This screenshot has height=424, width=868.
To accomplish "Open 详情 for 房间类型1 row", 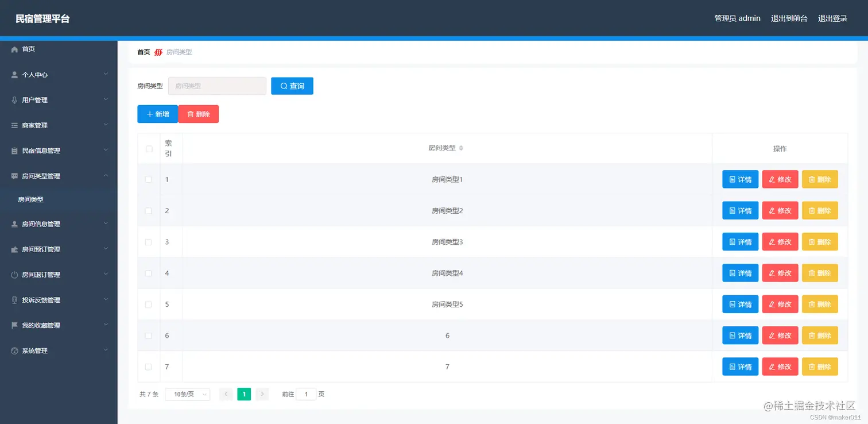I will click(x=741, y=179).
